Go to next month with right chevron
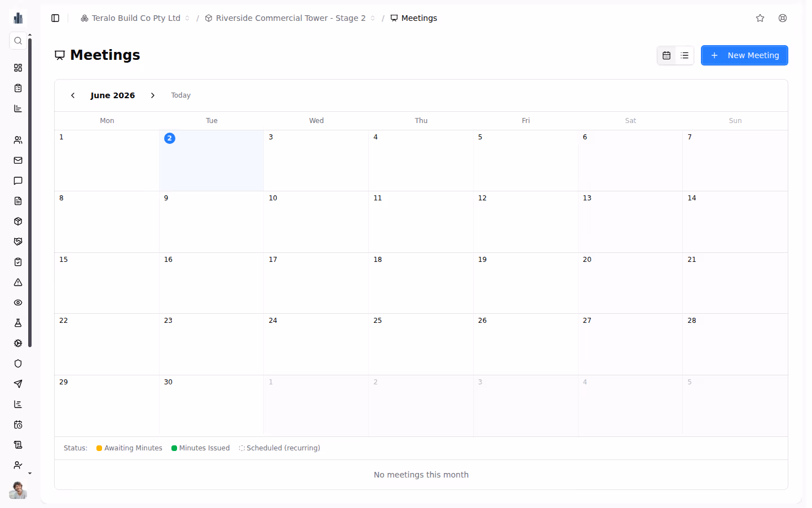The width and height of the screenshot is (812, 508). click(x=153, y=95)
